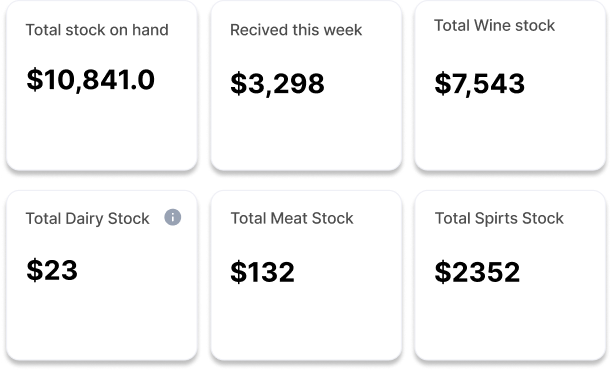The image size is (610, 370).
Task: Click the $3,298 received amount
Action: pos(277,84)
